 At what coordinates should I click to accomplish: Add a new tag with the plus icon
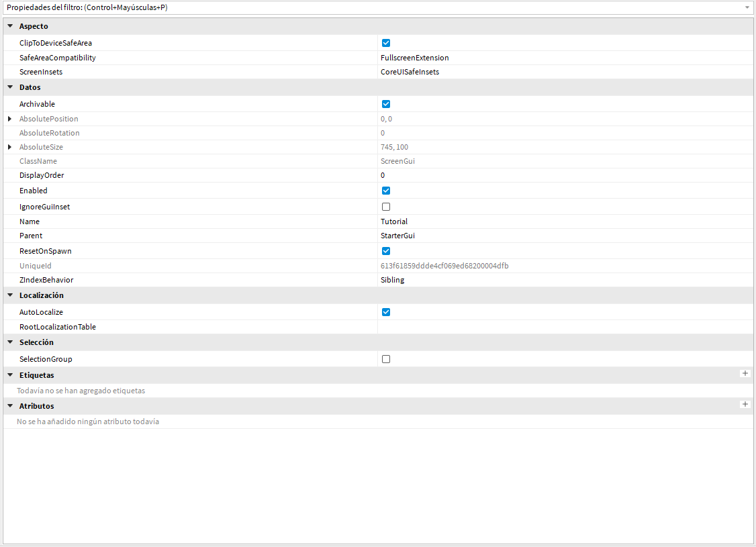point(745,373)
